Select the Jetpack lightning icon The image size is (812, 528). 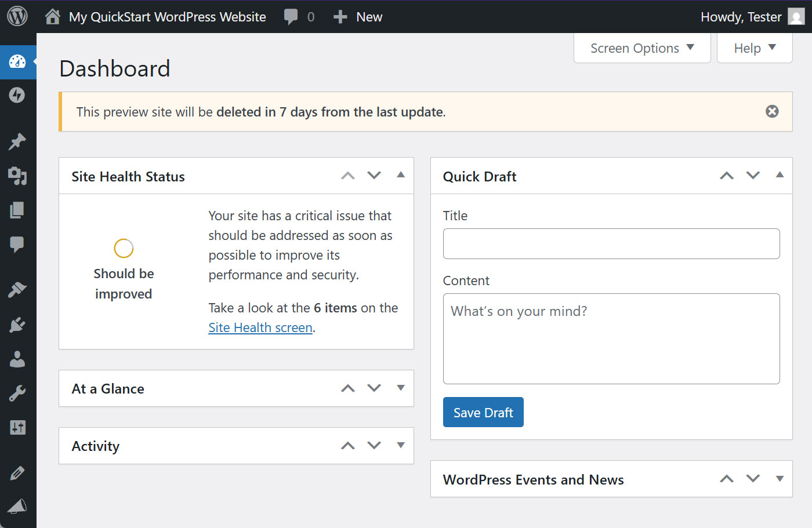(18, 95)
